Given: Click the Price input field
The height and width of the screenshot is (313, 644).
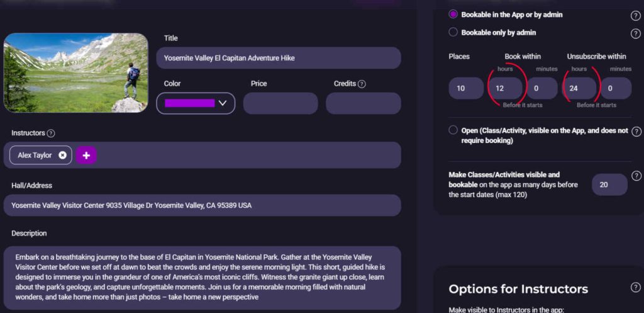Looking at the screenshot, I should pos(280,103).
